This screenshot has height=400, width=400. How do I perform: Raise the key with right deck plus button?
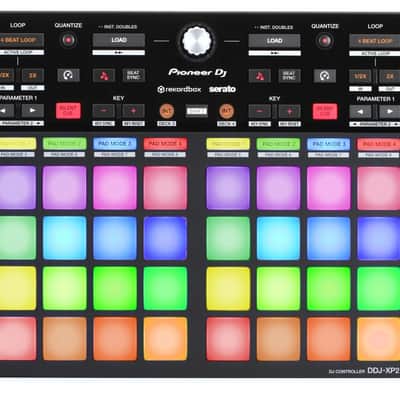[289, 111]
